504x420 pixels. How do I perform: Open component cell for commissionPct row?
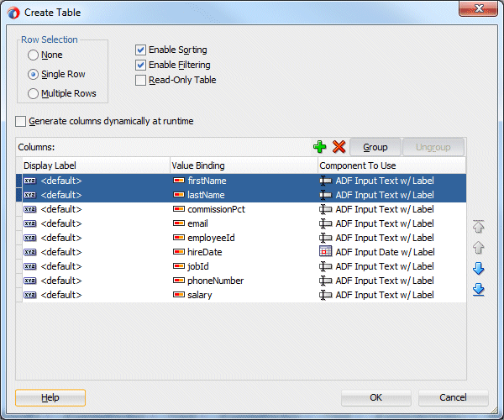pyautogui.click(x=391, y=209)
